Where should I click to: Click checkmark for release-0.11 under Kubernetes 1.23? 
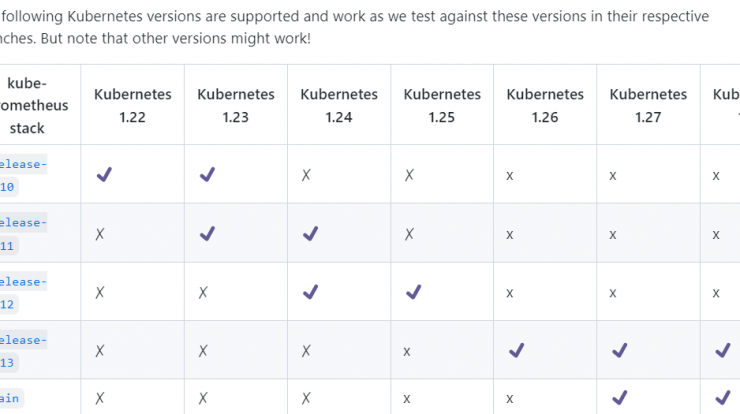point(207,234)
